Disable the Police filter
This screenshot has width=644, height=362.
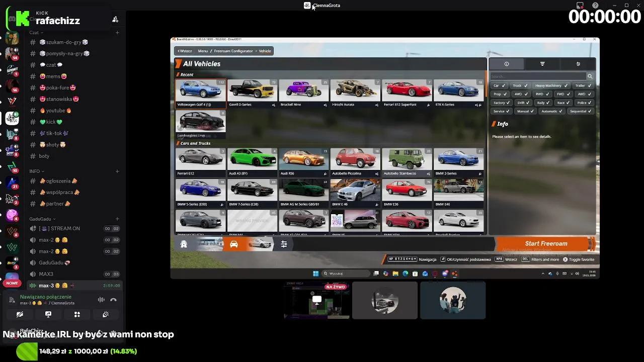[x=584, y=103]
